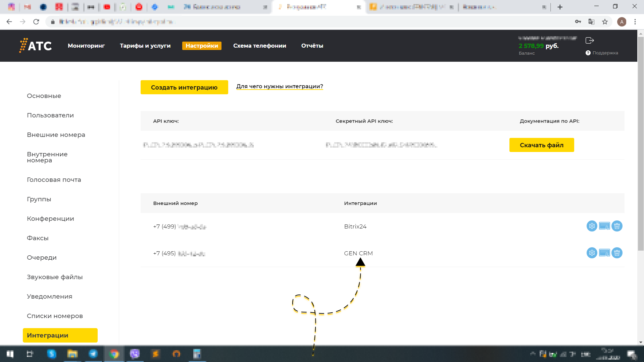Open Chrome's three-dot menu
This screenshot has height=362, width=644.
[x=635, y=21]
